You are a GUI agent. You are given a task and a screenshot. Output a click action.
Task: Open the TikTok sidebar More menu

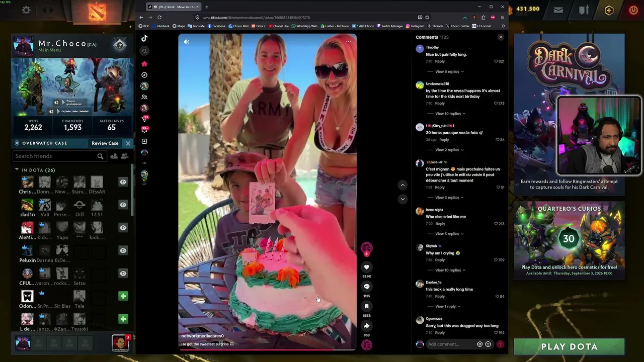[144, 163]
